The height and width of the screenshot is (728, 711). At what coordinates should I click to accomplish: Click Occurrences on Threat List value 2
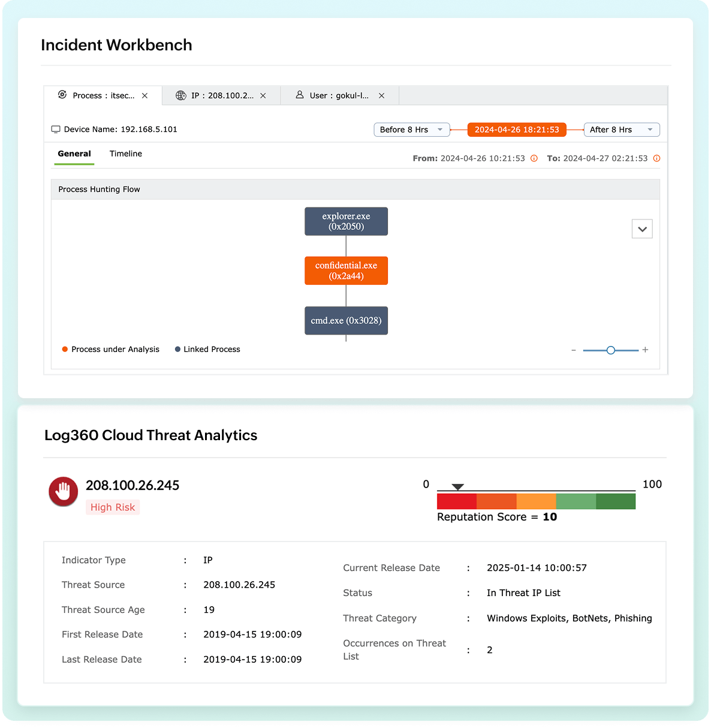click(x=490, y=650)
